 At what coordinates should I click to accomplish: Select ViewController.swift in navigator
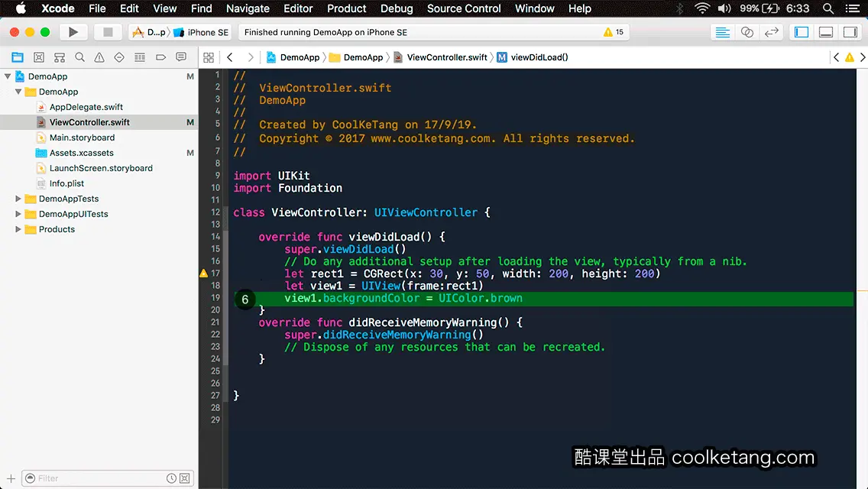coord(89,121)
